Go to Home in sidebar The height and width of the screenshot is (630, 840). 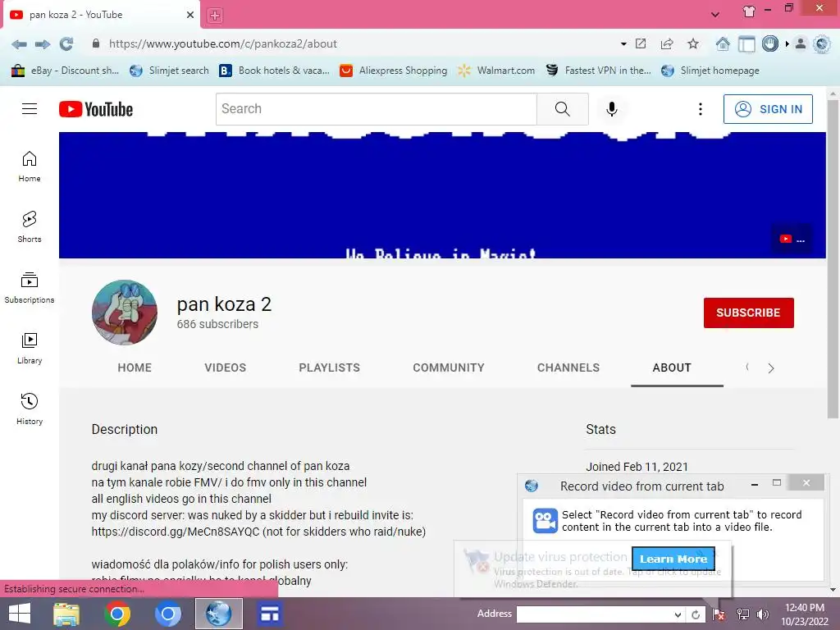(30, 167)
